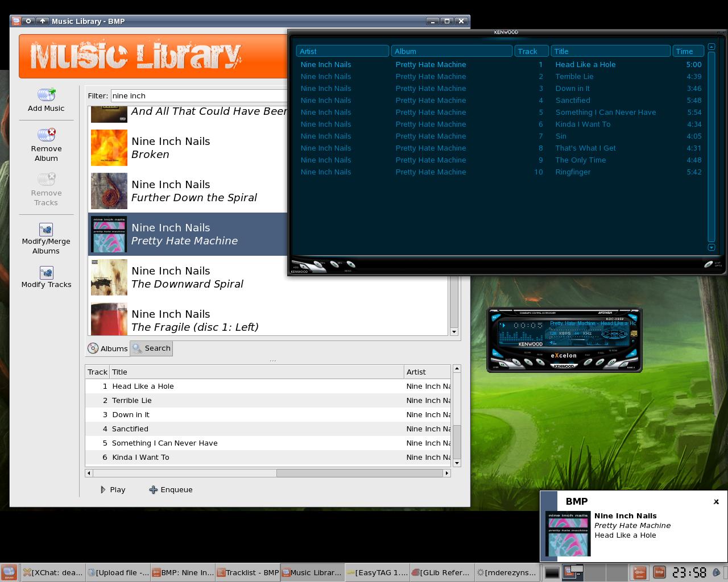
Task: Open the Tracklist - BMP taskbar item
Action: [248, 572]
